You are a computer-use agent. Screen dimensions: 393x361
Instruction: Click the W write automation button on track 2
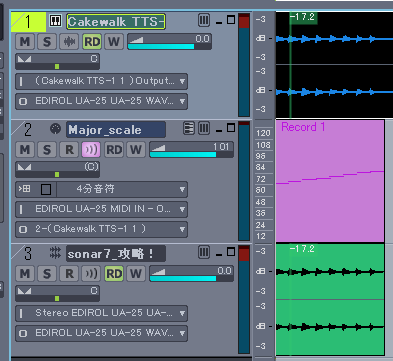coord(136,150)
